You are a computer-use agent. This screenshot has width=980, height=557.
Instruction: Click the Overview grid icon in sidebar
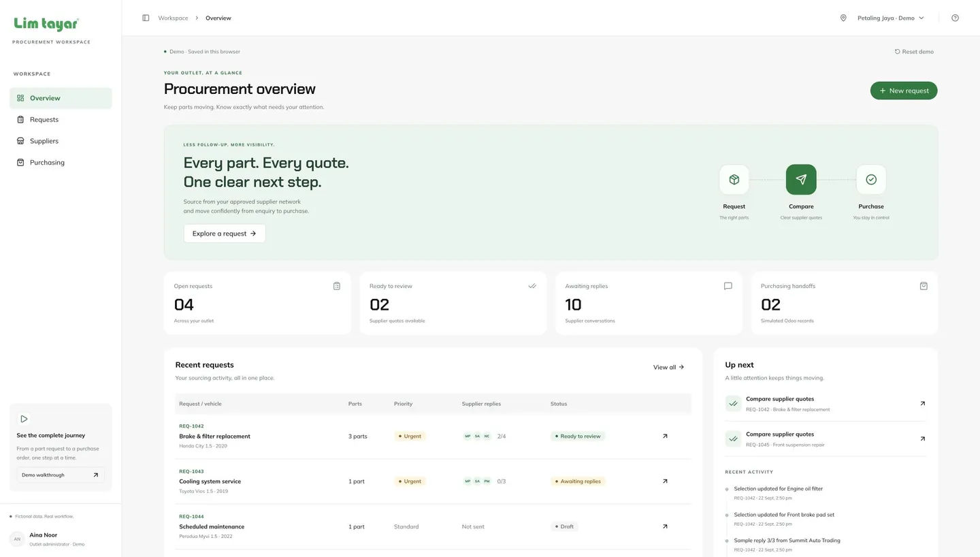20,98
